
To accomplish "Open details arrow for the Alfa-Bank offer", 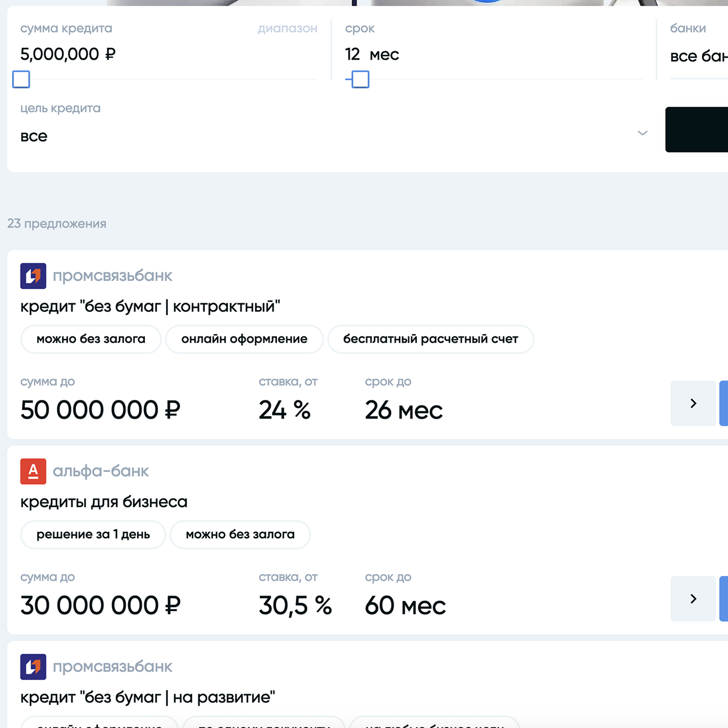I will pyautogui.click(x=693, y=599).
